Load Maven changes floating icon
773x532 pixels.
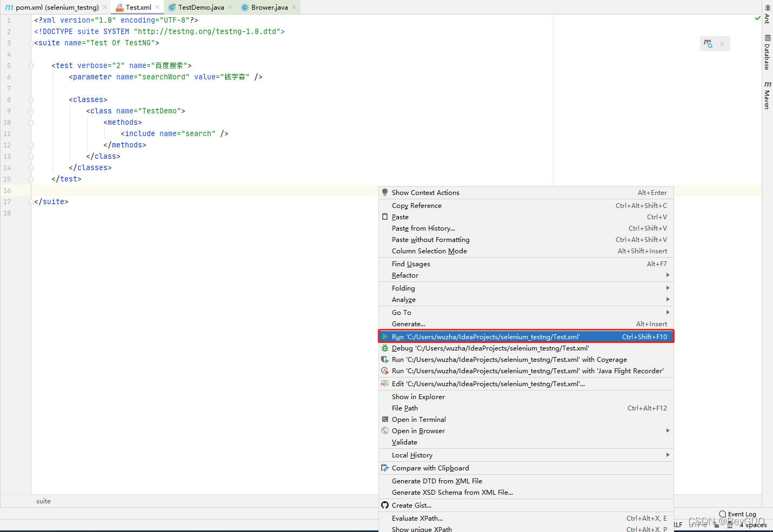tap(708, 44)
